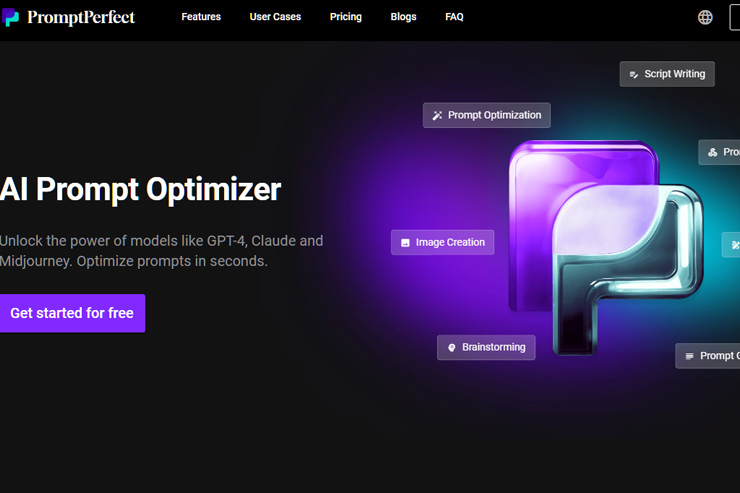The width and height of the screenshot is (740, 493).
Task: Click the partially visible button beside the globe
Action: pyautogui.click(x=735, y=17)
